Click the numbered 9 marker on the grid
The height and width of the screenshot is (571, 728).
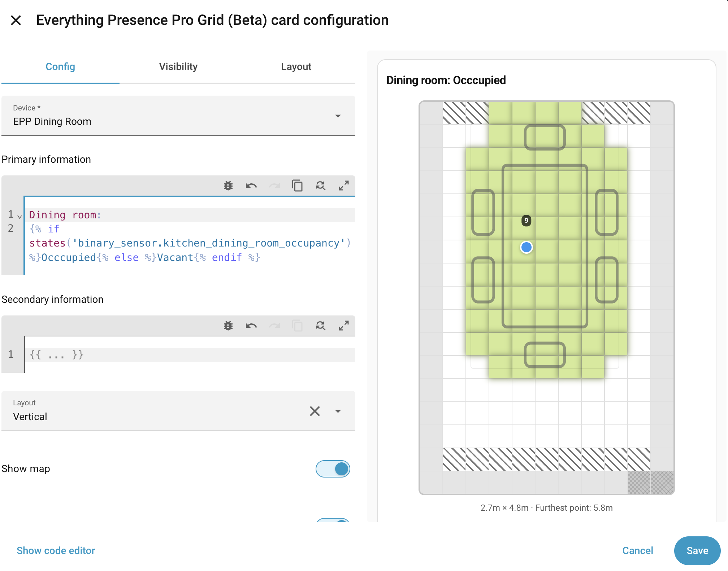[526, 221]
